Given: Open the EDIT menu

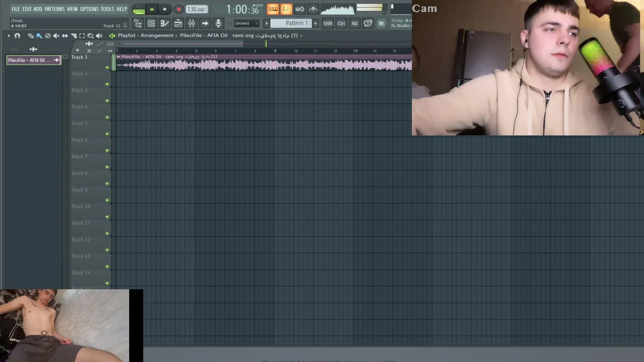Looking at the screenshot, I should (27, 9).
